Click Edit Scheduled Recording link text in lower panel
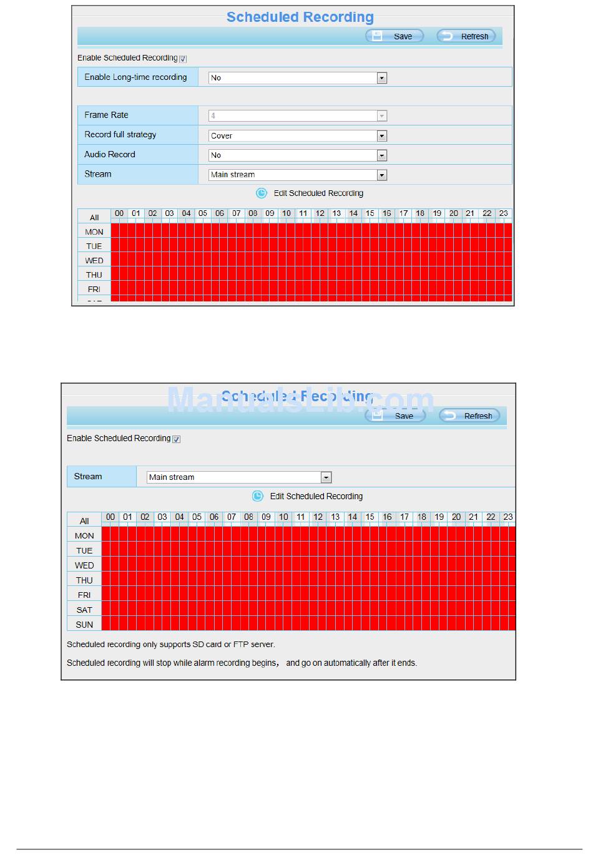 [x=316, y=496]
